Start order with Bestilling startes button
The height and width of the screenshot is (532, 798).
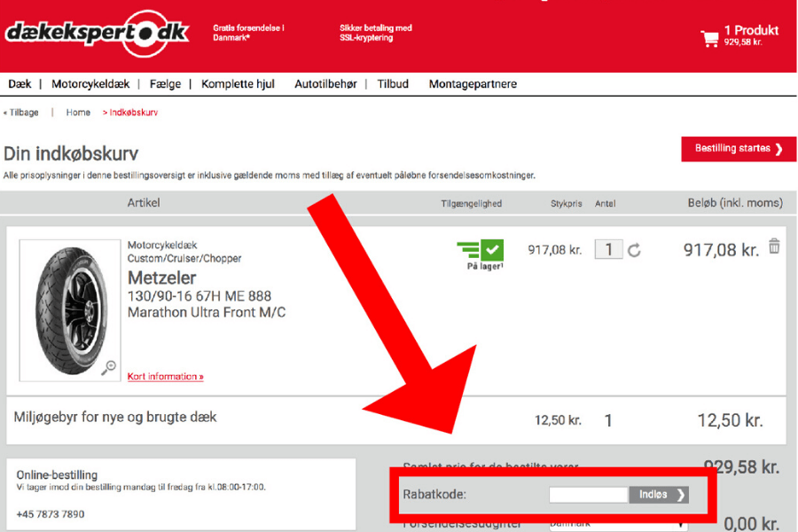739,149
